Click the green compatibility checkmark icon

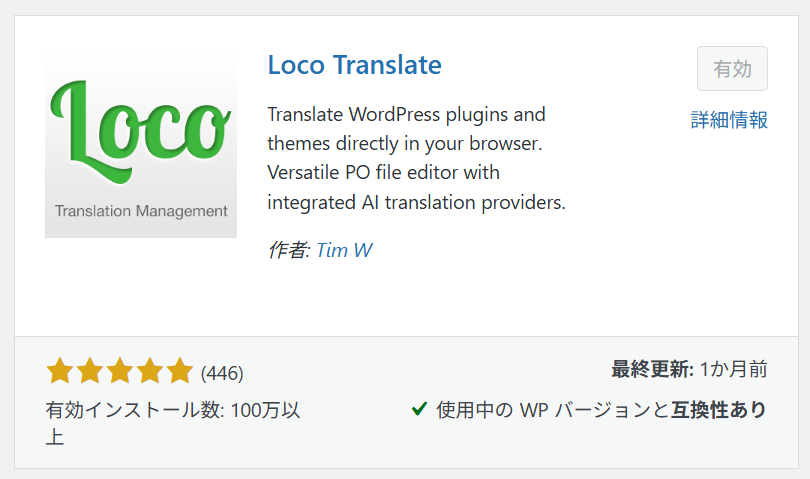(420, 410)
